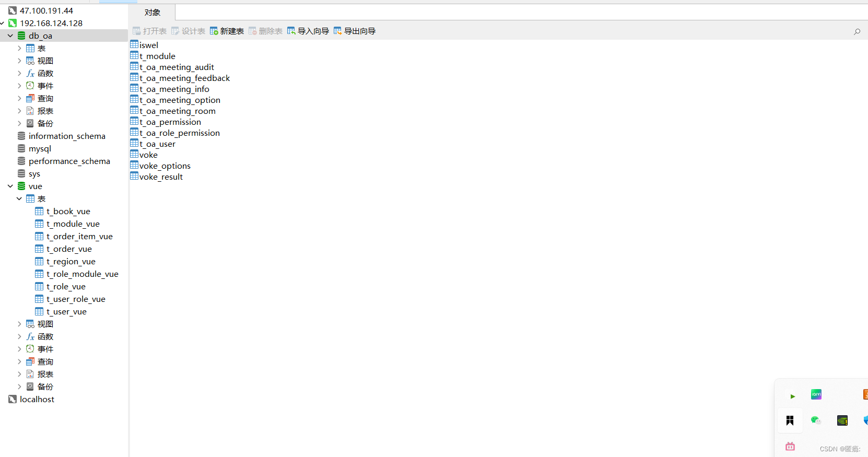This screenshot has width=868, height=457.
Task: Select 事件 node under vue database
Action: [x=45, y=349]
